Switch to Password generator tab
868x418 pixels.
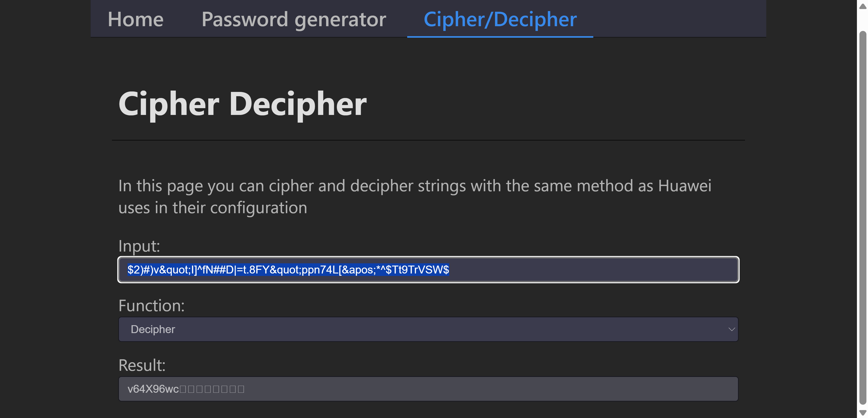coord(293,19)
